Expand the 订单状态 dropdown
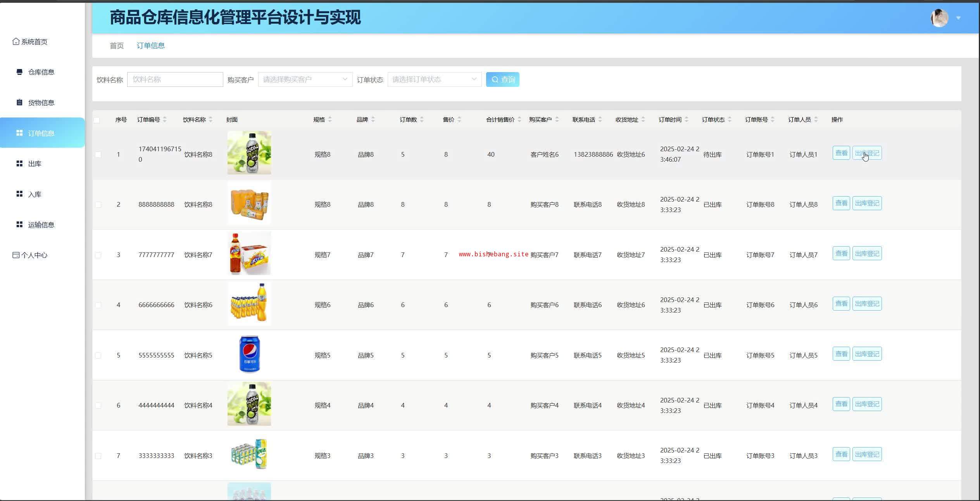This screenshot has height=501, width=980. click(434, 79)
